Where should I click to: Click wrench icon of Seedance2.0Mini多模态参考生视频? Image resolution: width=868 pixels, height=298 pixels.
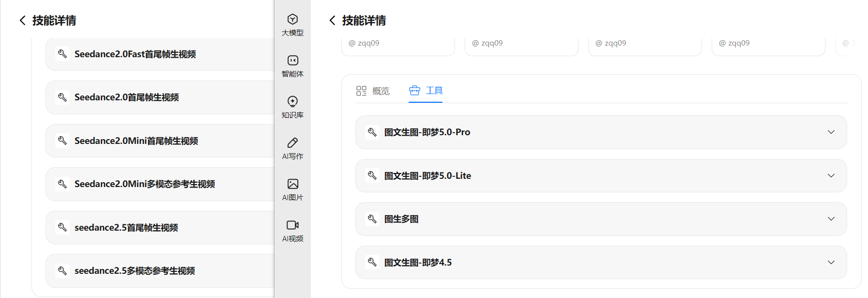coord(62,184)
